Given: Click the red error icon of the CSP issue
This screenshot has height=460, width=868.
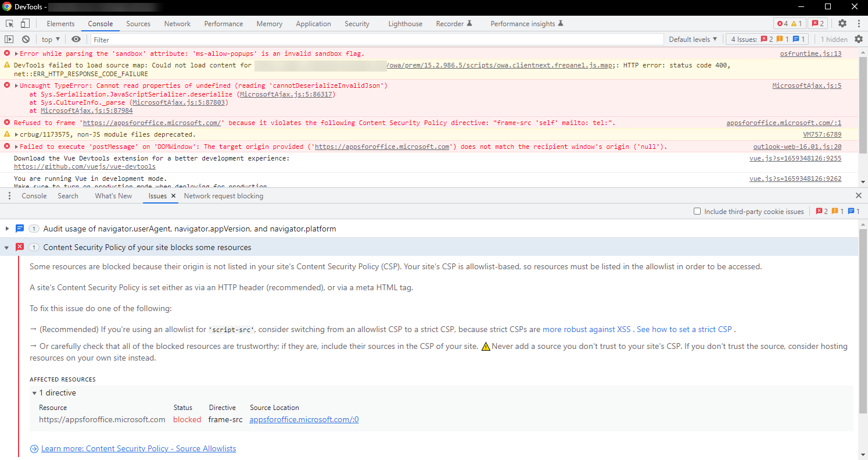Looking at the screenshot, I should pyautogui.click(x=20, y=247).
